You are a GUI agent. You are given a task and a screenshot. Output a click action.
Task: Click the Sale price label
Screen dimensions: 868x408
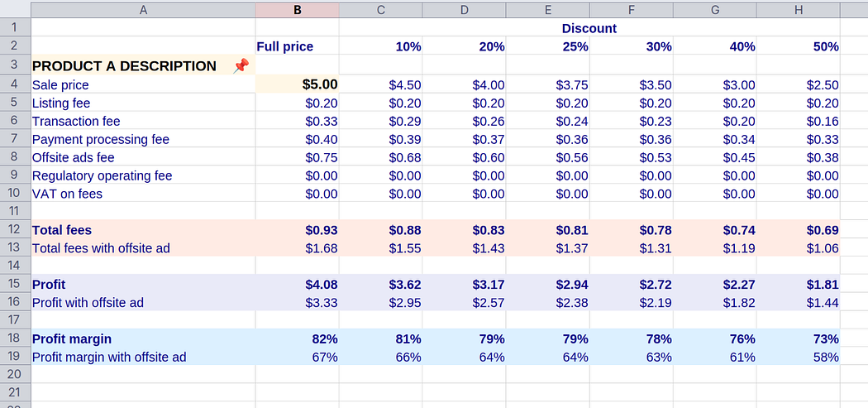60,84
